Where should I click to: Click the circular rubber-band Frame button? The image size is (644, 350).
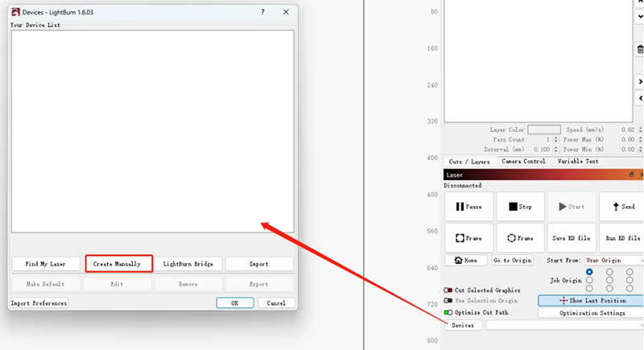tap(520, 238)
